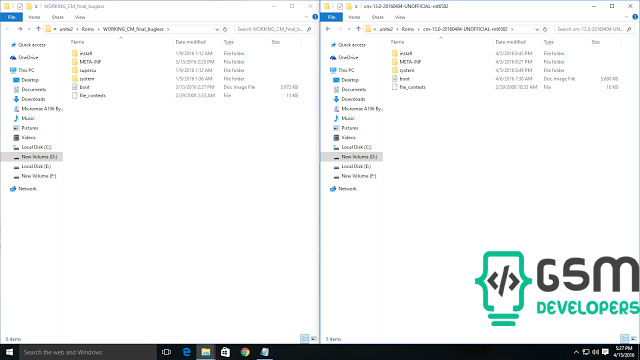Select Network in left window sidebar
Image resolution: width=640 pixels, height=360 pixels.
27,189
